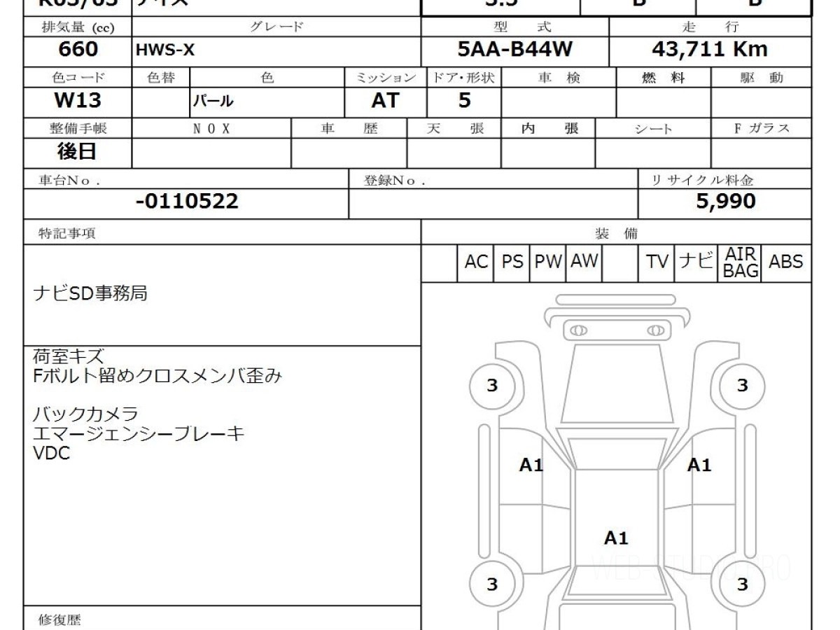The width and height of the screenshot is (840, 630).
Task: Click the note エマージェンシーブレーキ
Action: click(139, 434)
